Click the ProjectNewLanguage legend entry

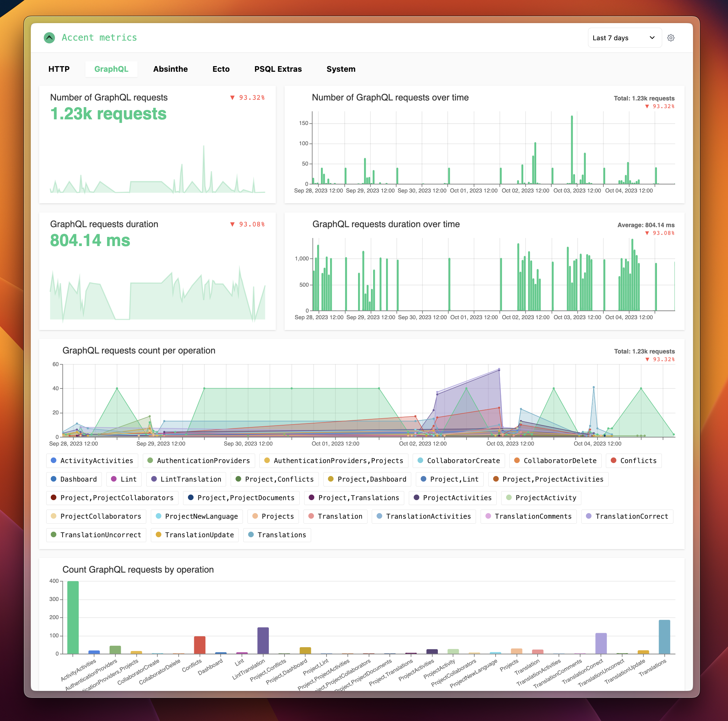(x=197, y=516)
